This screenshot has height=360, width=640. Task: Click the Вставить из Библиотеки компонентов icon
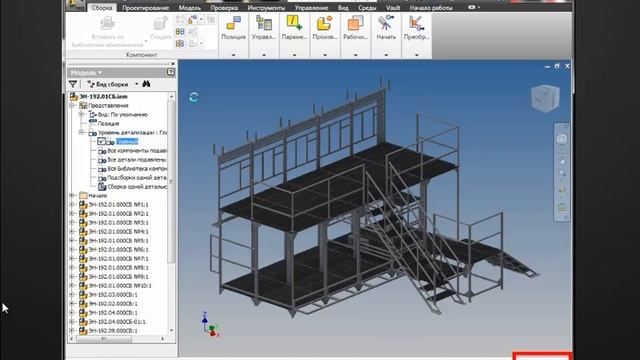107,23
